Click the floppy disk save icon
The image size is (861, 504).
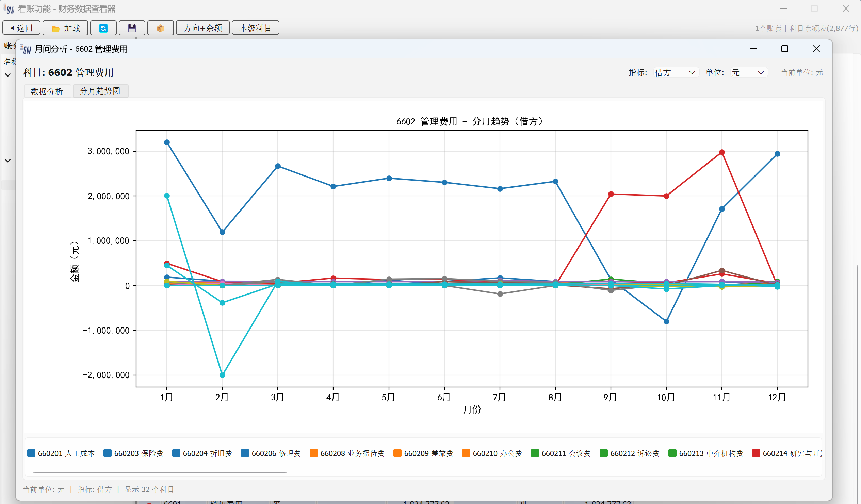click(x=132, y=28)
